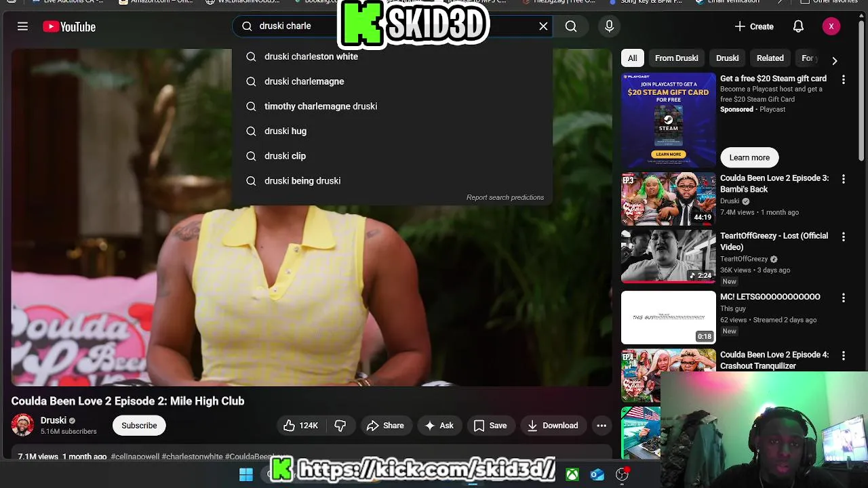Select the 'From Druski' filter chip
Screen dimensions: 868x488
tap(676, 58)
